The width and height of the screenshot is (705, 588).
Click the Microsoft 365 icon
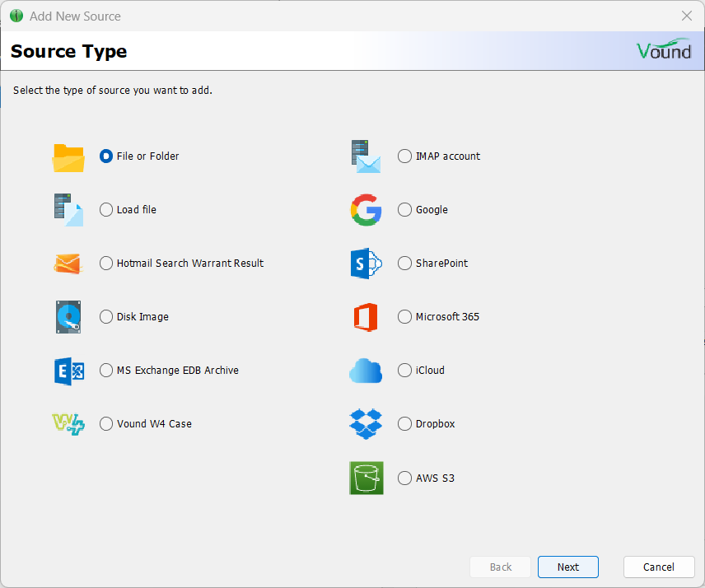point(366,316)
